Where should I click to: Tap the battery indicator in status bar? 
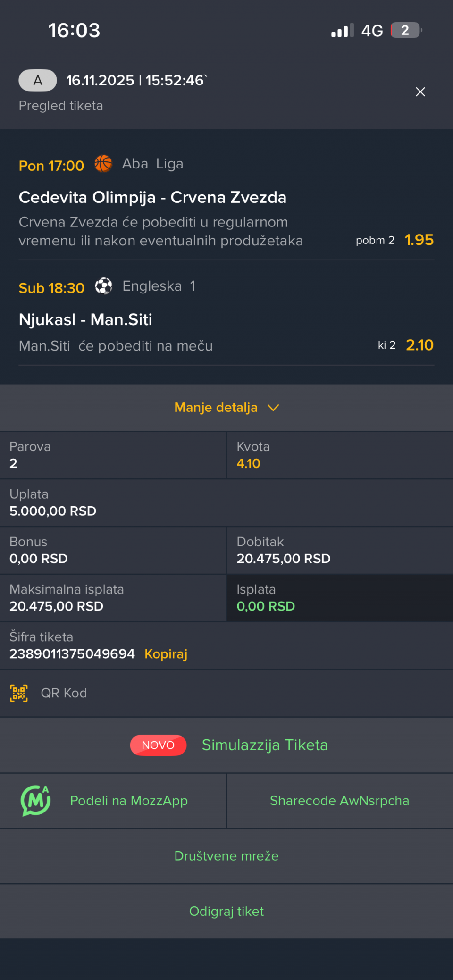click(x=406, y=31)
